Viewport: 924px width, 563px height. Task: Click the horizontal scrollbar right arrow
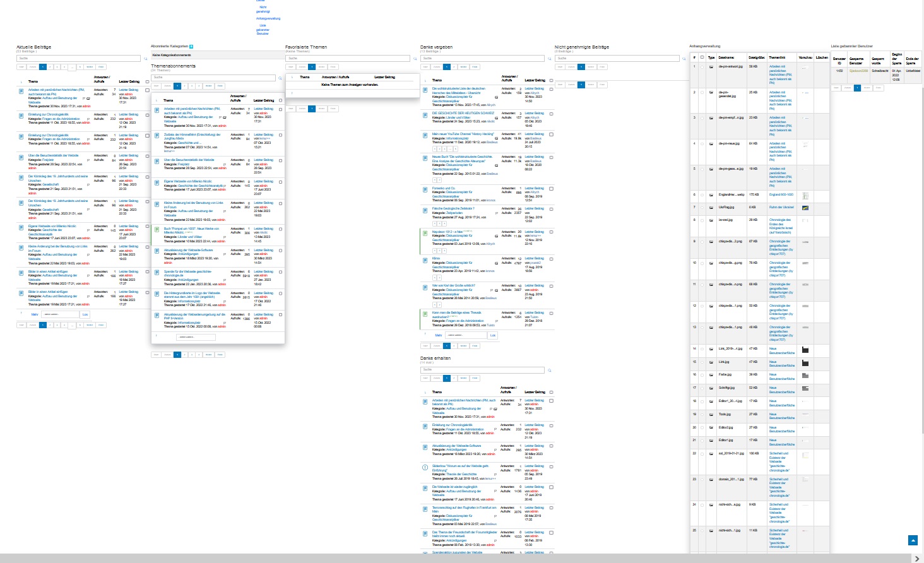917,559
